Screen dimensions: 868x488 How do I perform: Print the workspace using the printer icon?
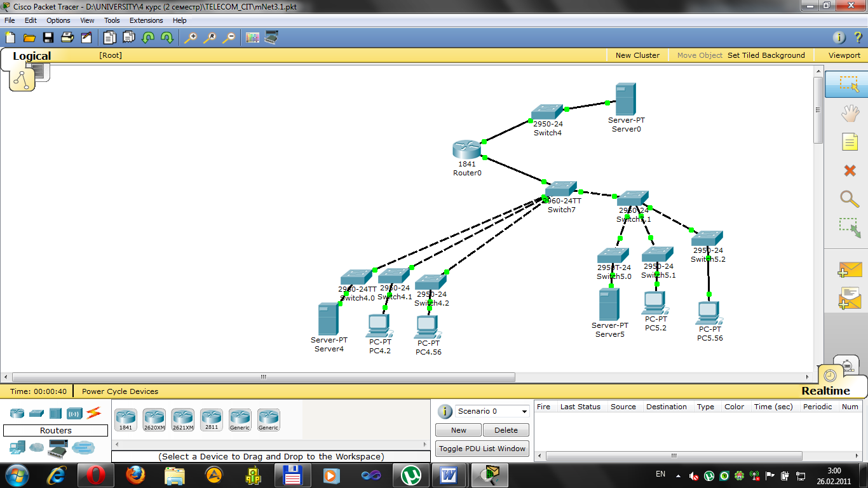point(67,37)
